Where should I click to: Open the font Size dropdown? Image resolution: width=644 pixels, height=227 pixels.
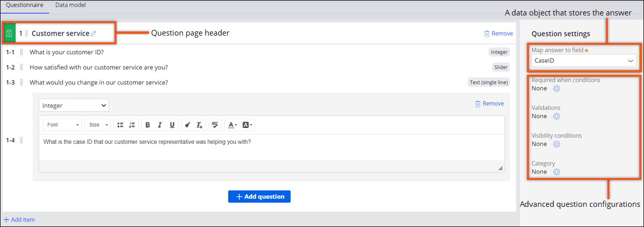point(98,125)
